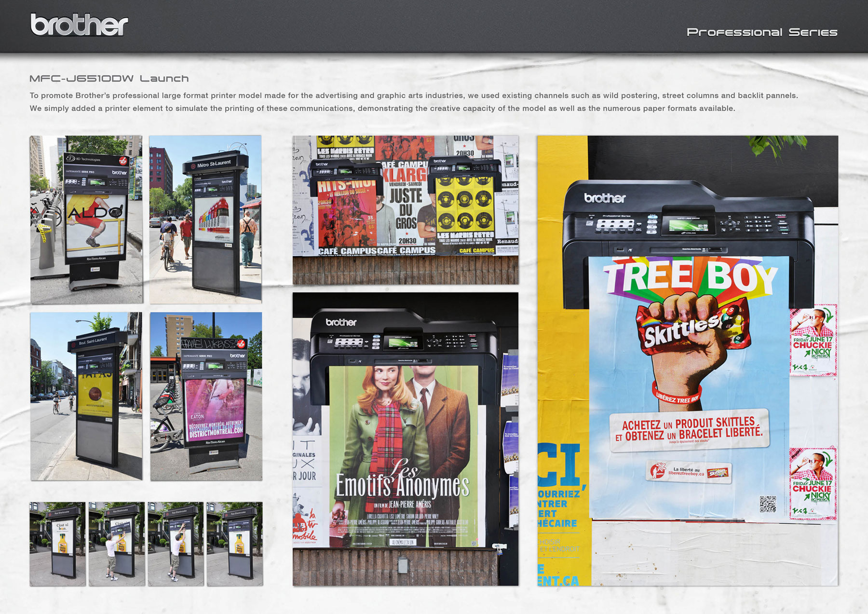Click the MFC-J6510DW Launch heading

pyautogui.click(x=109, y=79)
